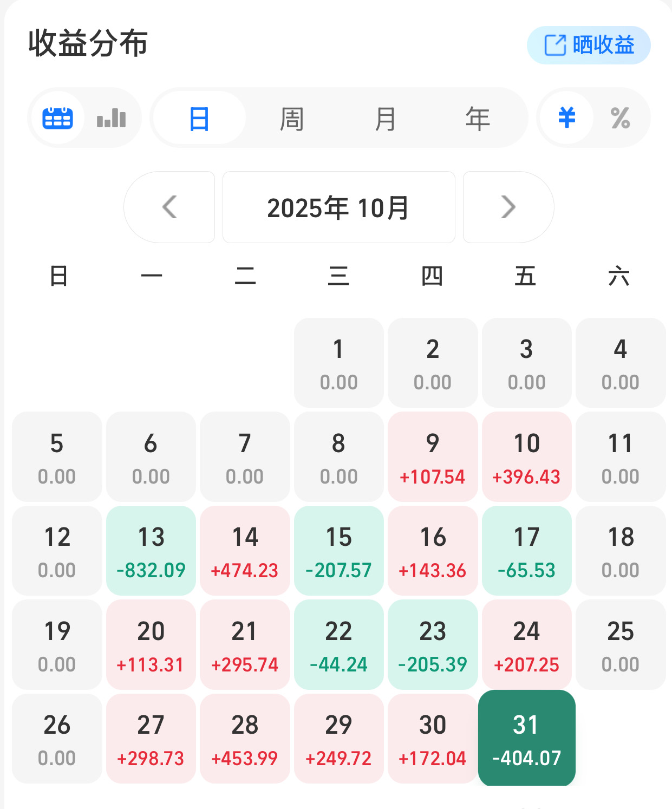Viewport: 672px width, 809px height.
Task: Select October 31 with -404.07 loss
Action: (526, 739)
